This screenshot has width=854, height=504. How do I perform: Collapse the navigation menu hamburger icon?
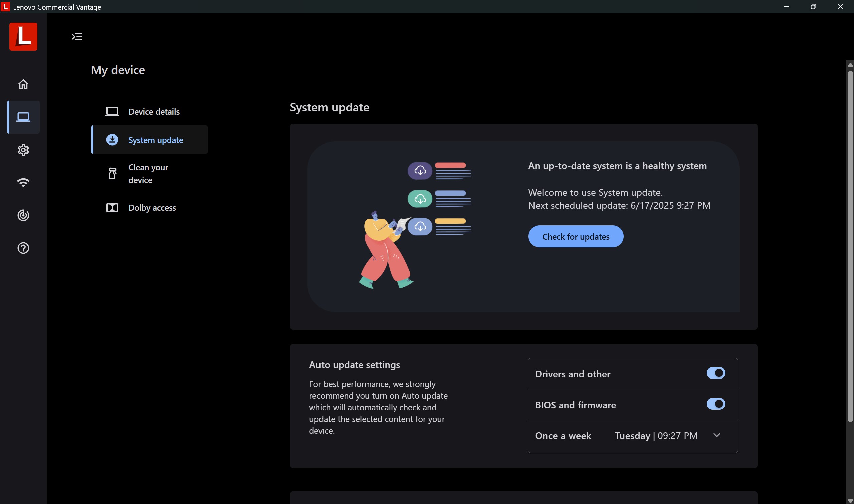77,37
